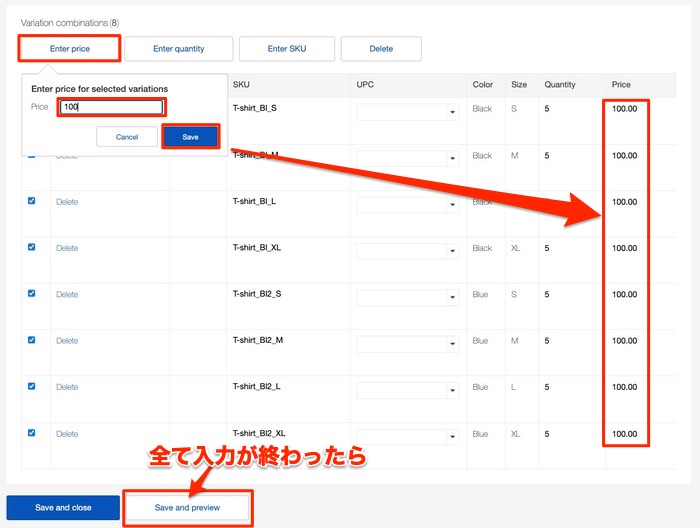This screenshot has height=528, width=700.
Task: Click Save and preview button
Action: (x=187, y=508)
